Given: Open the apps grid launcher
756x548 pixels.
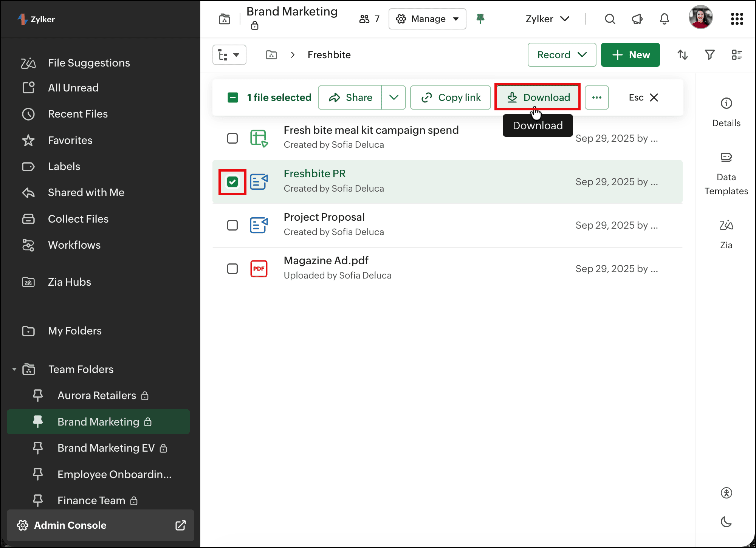Looking at the screenshot, I should pos(737,19).
